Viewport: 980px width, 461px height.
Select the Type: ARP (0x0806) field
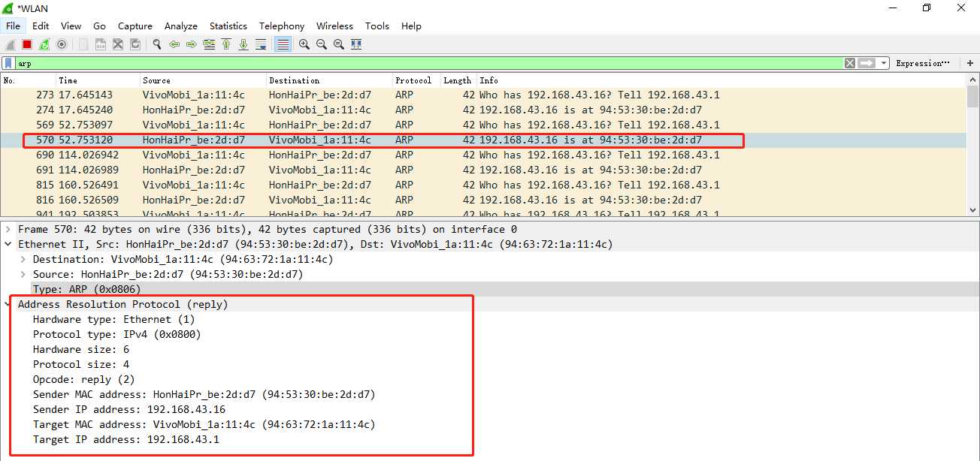[x=86, y=289]
